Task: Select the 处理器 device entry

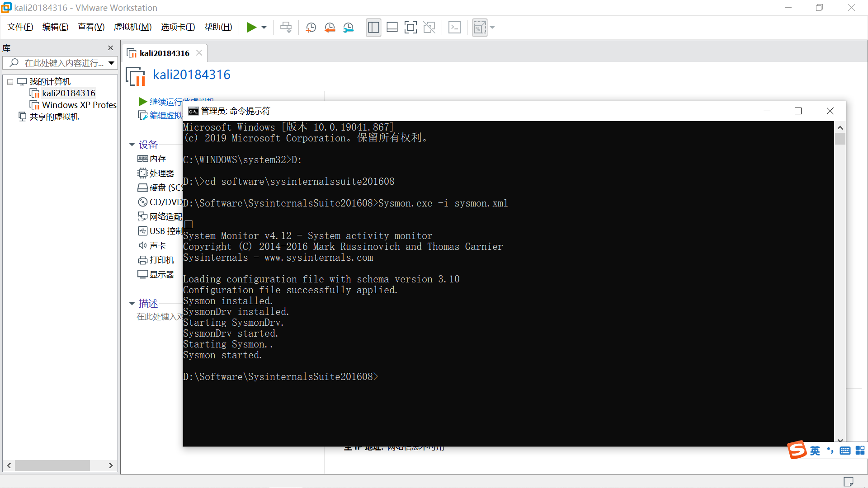Action: coord(156,173)
